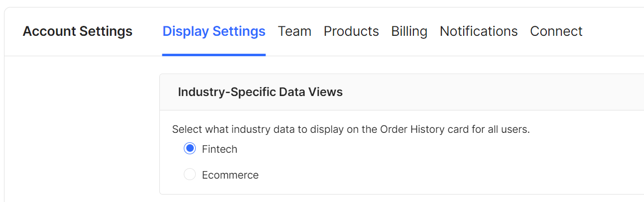Open the Notifications tab
Viewport: 644px width, 202px height.
pyautogui.click(x=479, y=31)
